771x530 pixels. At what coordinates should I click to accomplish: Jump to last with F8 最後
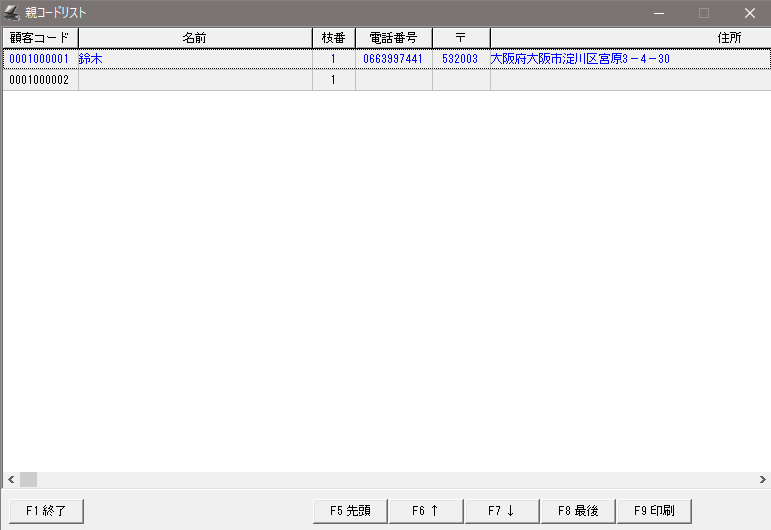578,510
